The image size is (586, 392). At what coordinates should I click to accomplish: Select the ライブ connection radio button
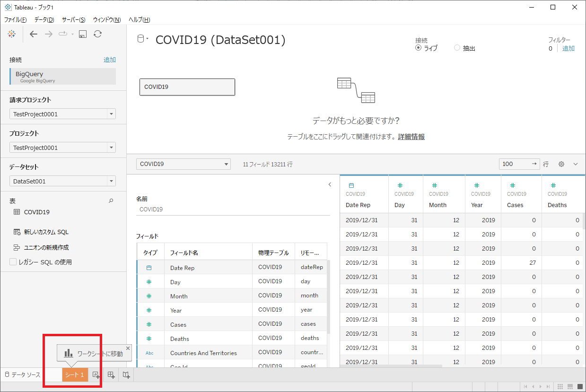(418, 48)
